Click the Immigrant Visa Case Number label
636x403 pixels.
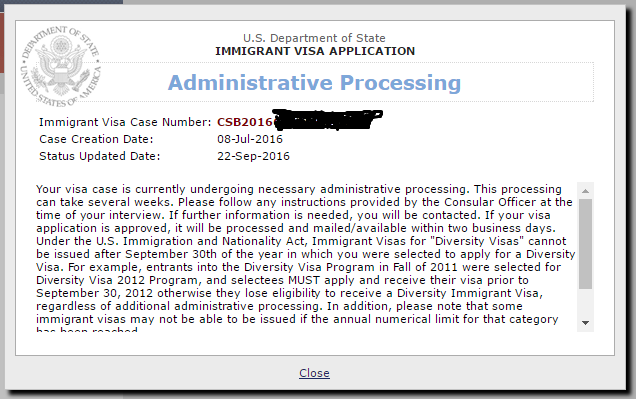point(125,122)
